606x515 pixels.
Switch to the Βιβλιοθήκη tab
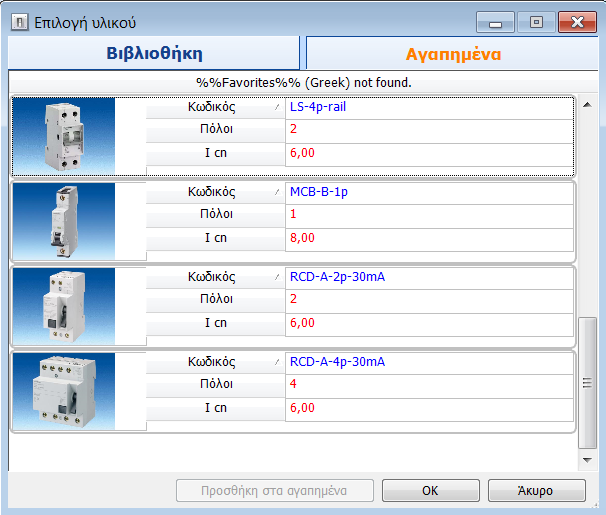coord(154,54)
